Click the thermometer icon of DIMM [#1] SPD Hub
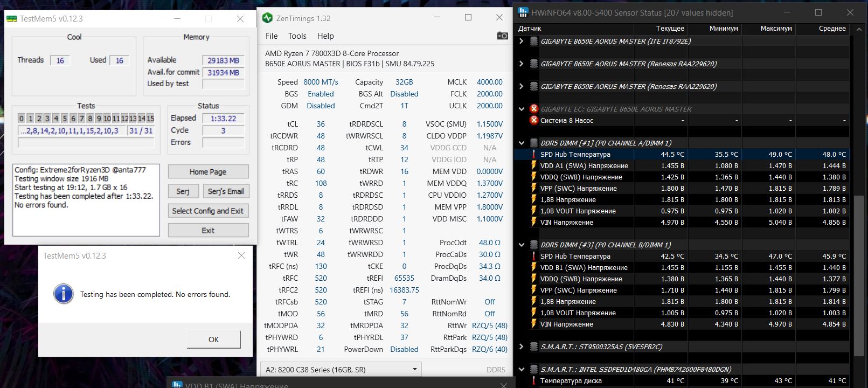 [x=534, y=154]
